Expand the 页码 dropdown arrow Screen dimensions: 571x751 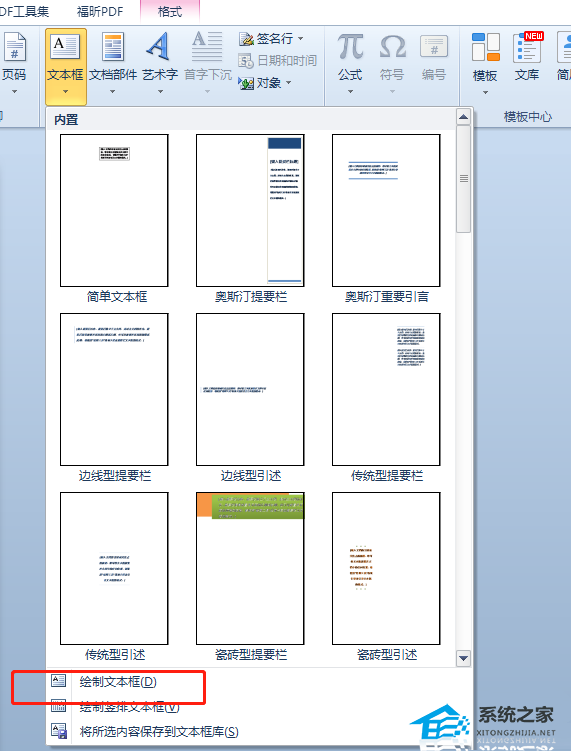coord(14,91)
